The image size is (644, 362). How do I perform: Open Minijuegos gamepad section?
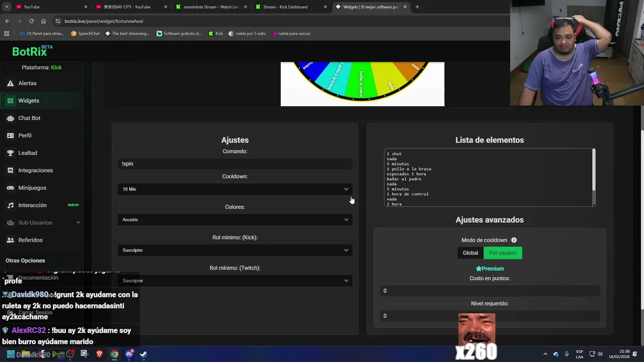pyautogui.click(x=32, y=188)
